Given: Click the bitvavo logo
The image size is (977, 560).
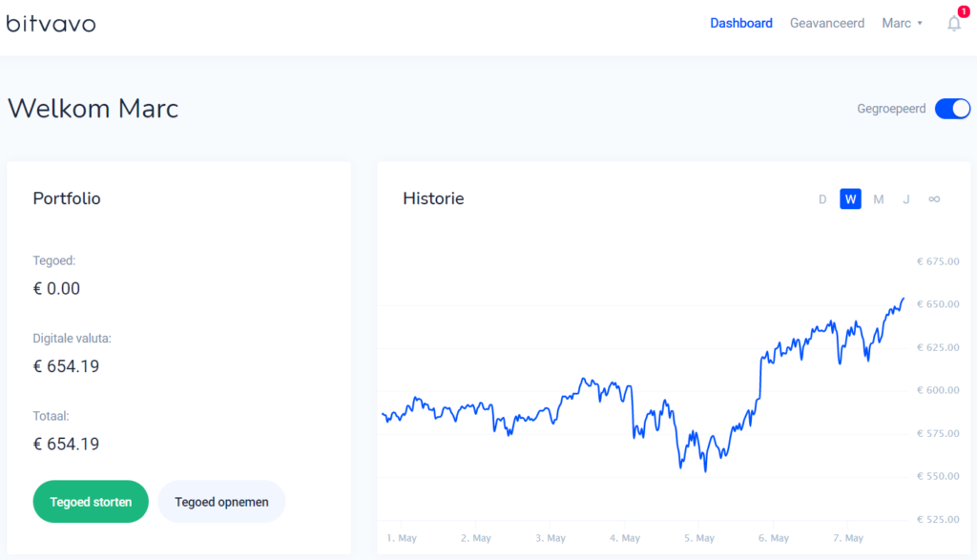Looking at the screenshot, I should (x=52, y=24).
